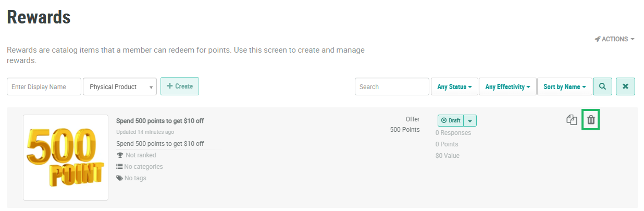This screenshot has width=644, height=211.
Task: Click the trash delete reward icon
Action: [x=591, y=120]
